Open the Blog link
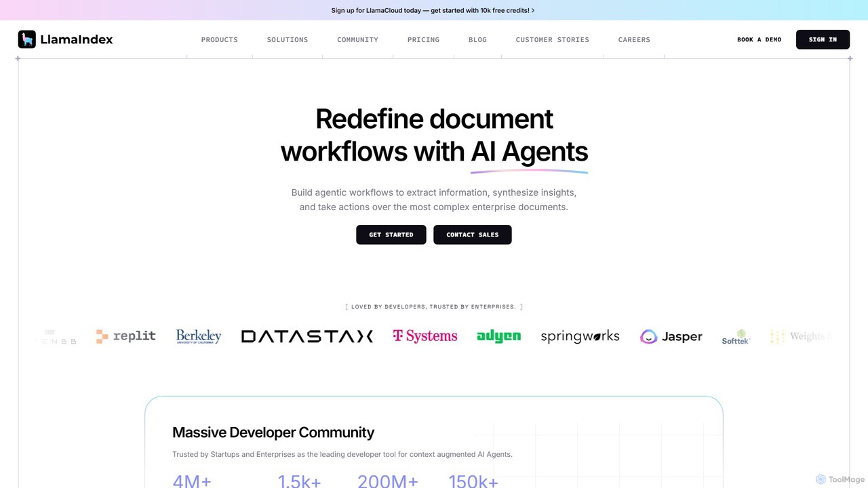868x488 pixels. click(x=477, y=40)
